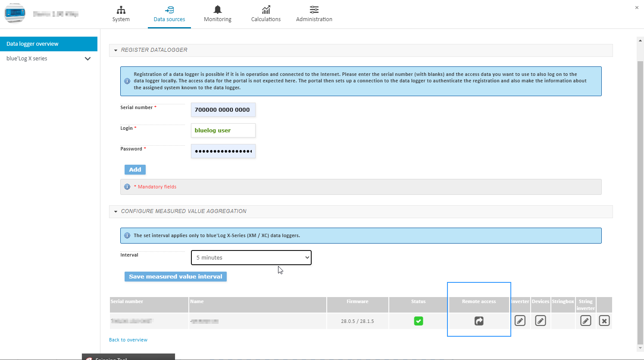Open remote access for the data logger
The image size is (644, 360).
pos(479,321)
